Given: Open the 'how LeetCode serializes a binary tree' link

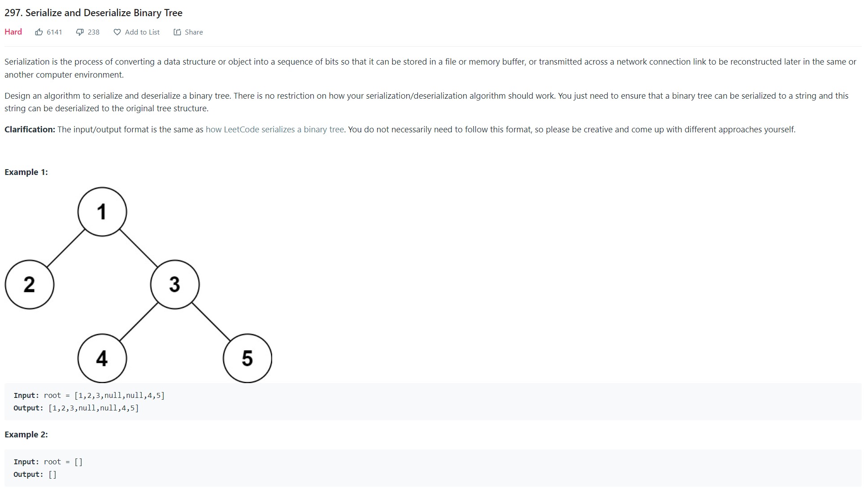Looking at the screenshot, I should [275, 130].
